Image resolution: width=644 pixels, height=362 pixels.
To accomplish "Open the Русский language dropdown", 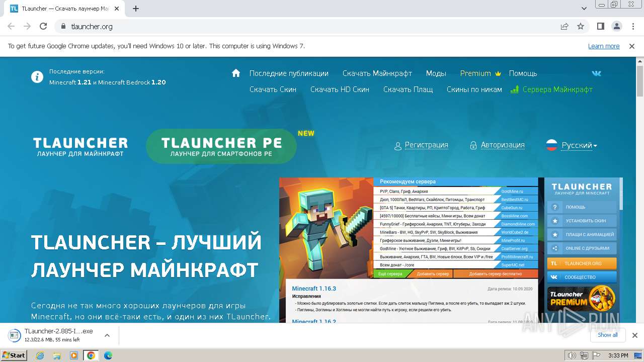I will 572,145.
